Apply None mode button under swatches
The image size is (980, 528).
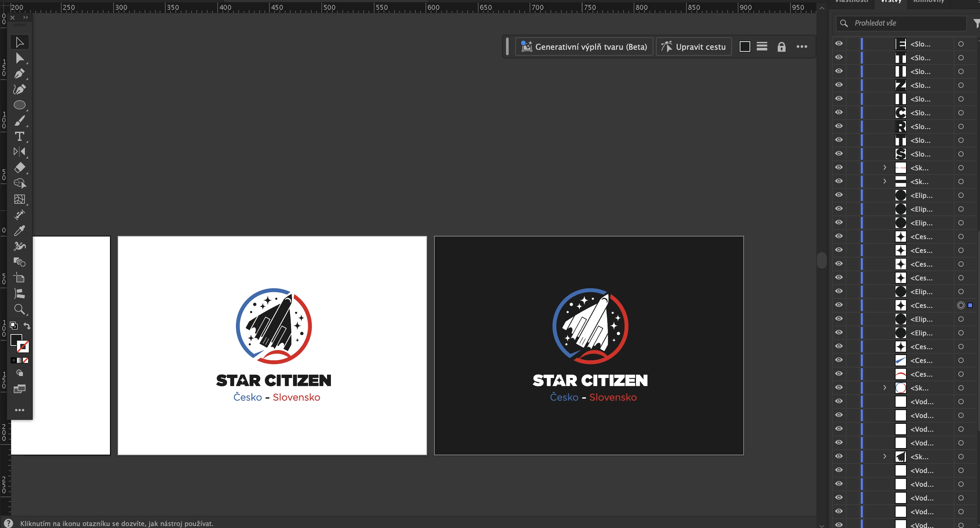(x=26, y=360)
